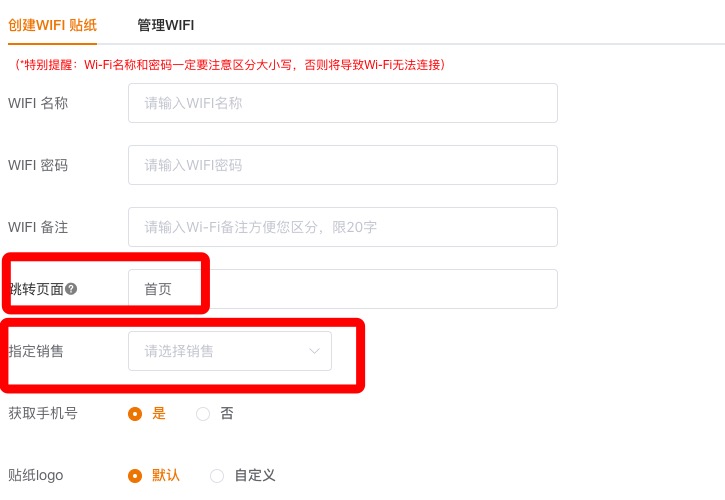Screen dimensions: 725x500
Task: Click the 贴纸logo label
Action: click(36, 475)
